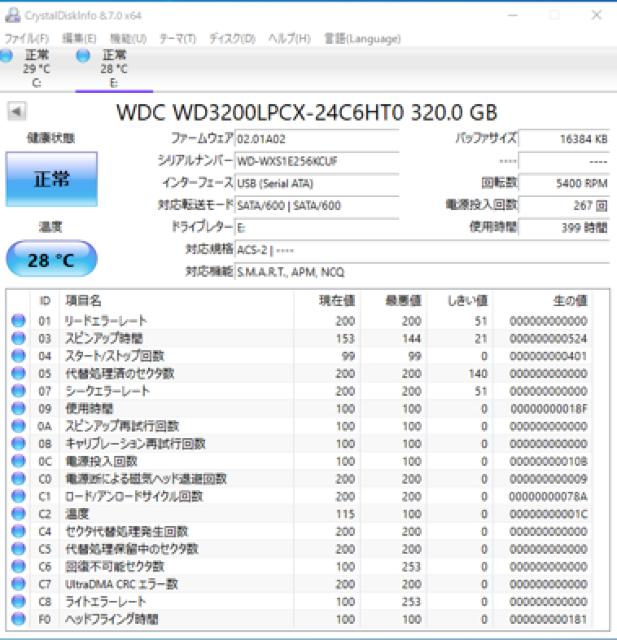Click the 28 °C temperature button

point(51,259)
